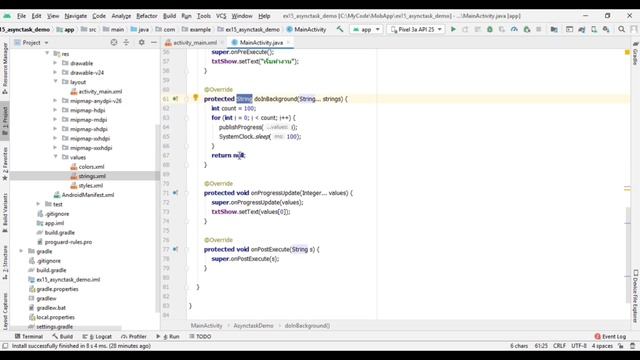This screenshot has width=640, height=360.
Task: Expand the gradle folder
Action: click(21, 251)
